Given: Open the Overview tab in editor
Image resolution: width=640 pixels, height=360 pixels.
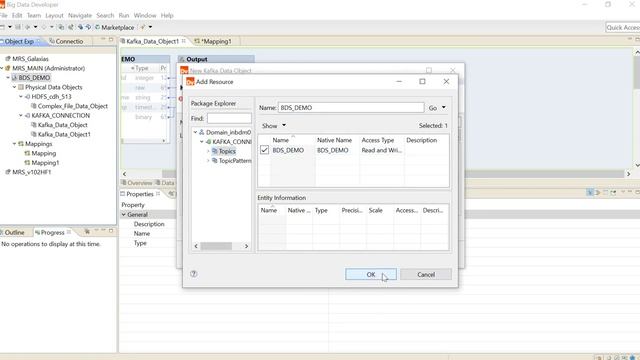Looking at the screenshot, I should (x=137, y=183).
